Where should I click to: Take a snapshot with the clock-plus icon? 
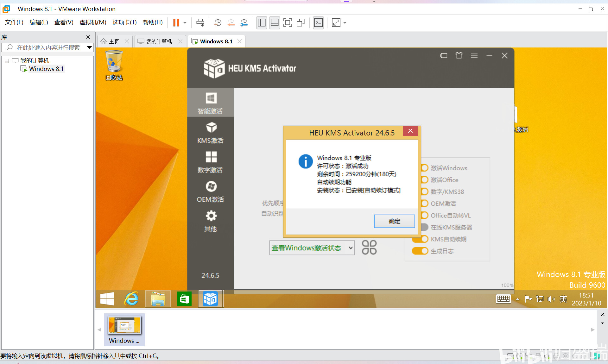click(x=218, y=22)
